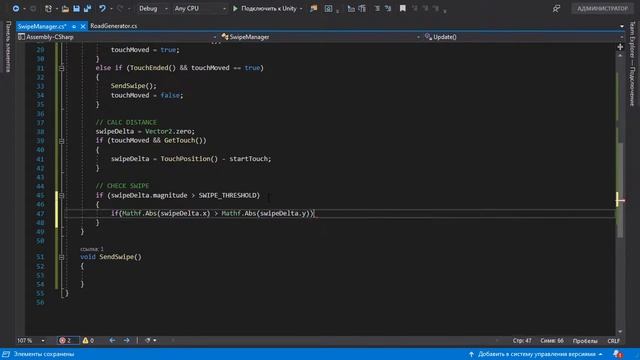The width and height of the screenshot is (640, 360).
Task: Open the Any CPU platform dropdown
Action: (x=200, y=8)
